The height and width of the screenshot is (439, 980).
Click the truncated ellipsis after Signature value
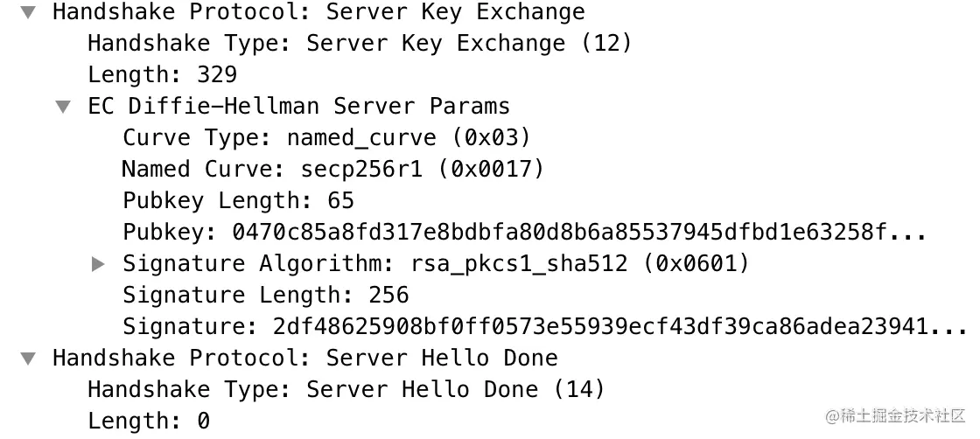[948, 329]
